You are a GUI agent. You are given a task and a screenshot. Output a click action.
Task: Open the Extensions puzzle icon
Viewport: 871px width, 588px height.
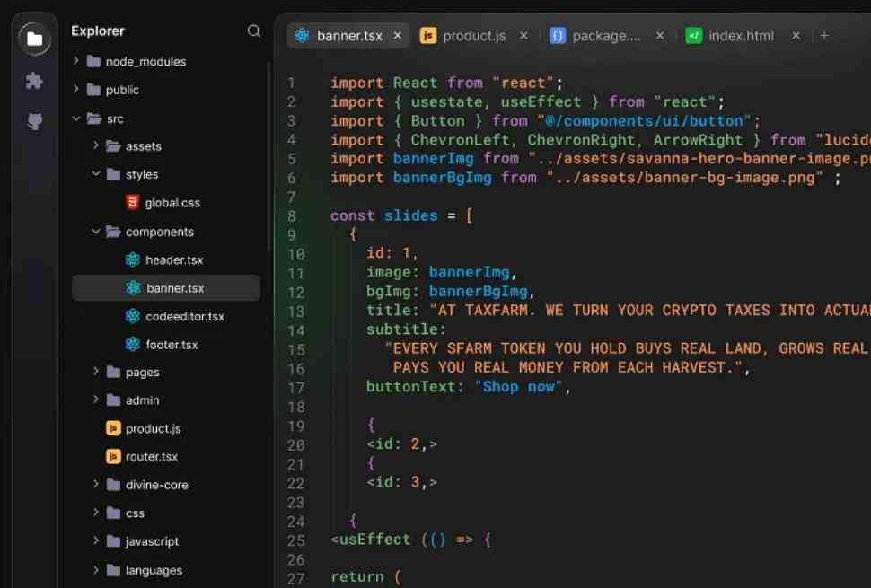34,81
